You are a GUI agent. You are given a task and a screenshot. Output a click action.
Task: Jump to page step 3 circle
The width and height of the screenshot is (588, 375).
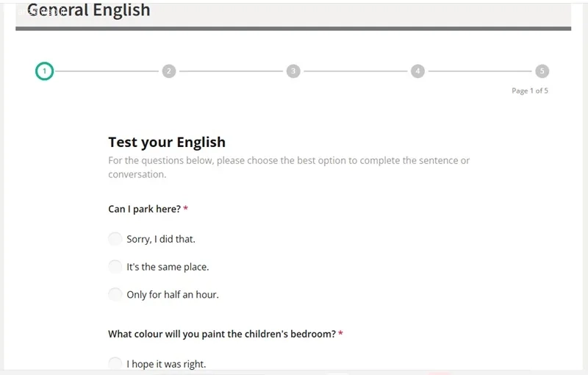293,71
